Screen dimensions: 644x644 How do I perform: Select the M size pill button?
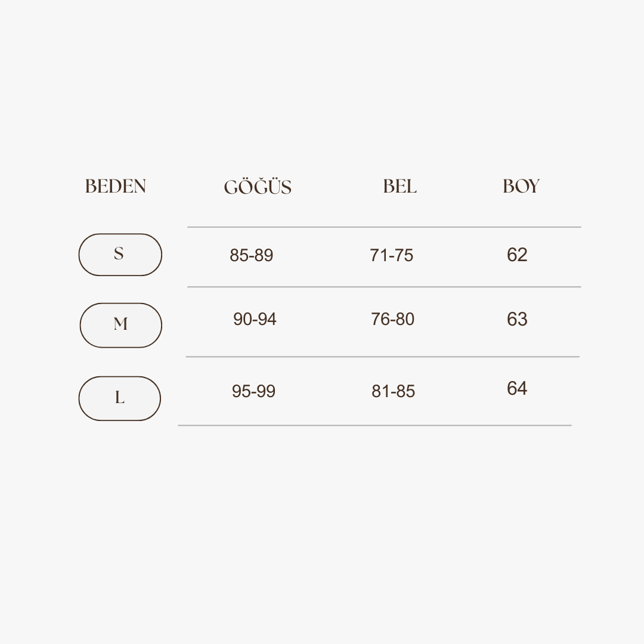point(121,325)
